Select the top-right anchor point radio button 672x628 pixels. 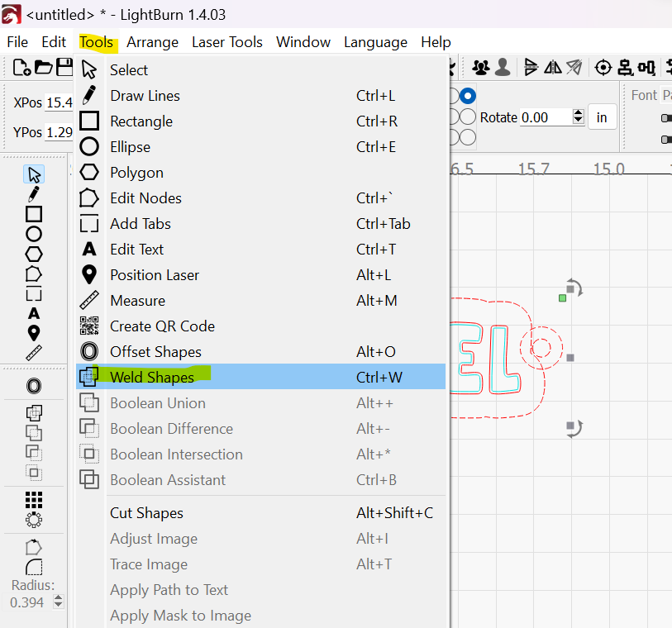[x=469, y=96]
